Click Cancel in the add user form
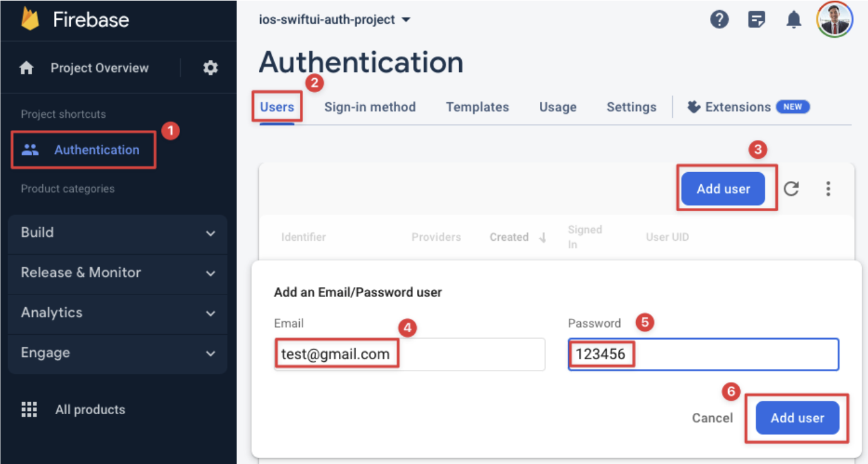The image size is (868, 464). click(712, 418)
